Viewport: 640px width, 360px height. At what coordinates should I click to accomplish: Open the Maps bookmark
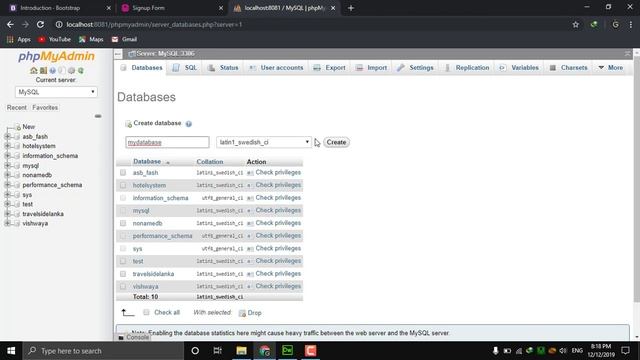[x=91, y=39]
